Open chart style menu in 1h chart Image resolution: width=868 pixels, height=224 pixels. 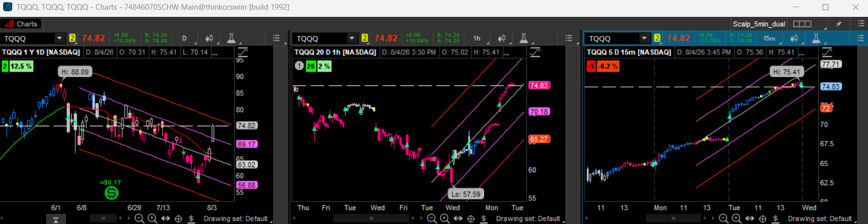pos(502,38)
